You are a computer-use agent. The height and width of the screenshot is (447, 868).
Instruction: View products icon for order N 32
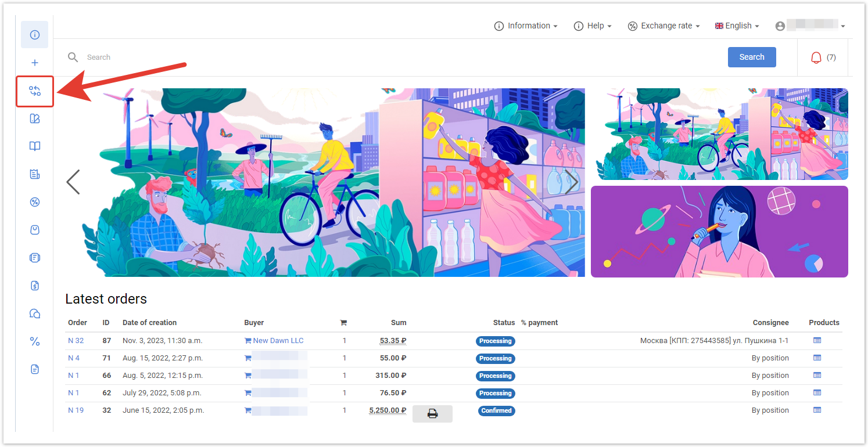(x=817, y=341)
